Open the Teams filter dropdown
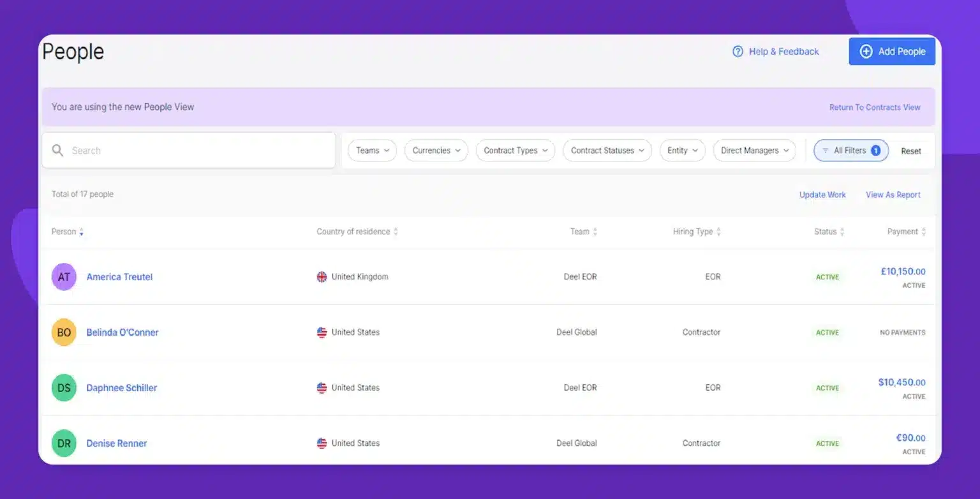Image resolution: width=980 pixels, height=499 pixels. point(372,151)
